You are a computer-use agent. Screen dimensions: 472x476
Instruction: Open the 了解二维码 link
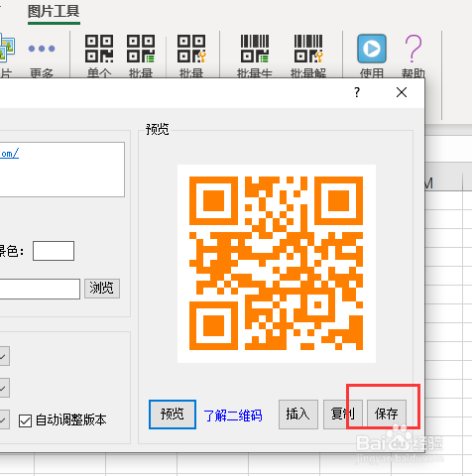233,416
